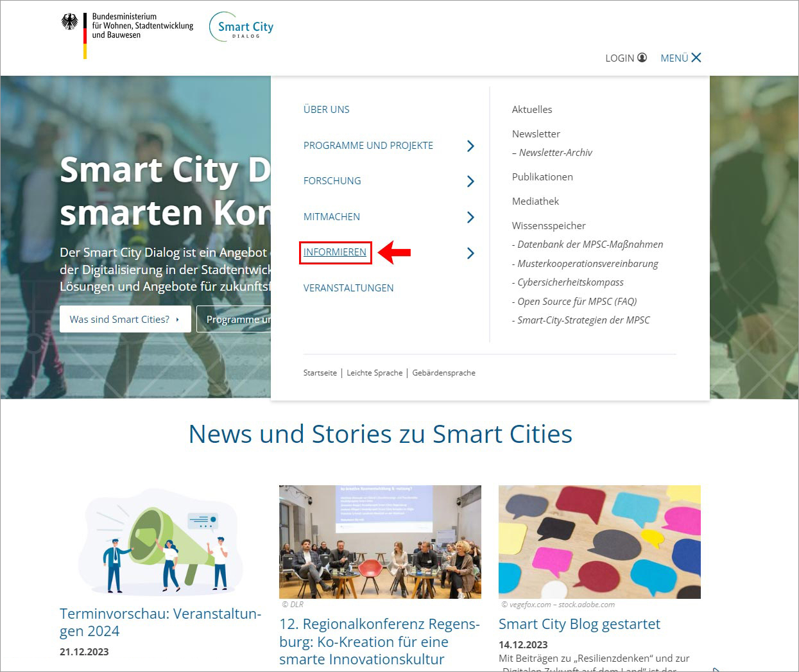The width and height of the screenshot is (799, 672).
Task: Close the menu with the X icon
Action: pos(696,58)
